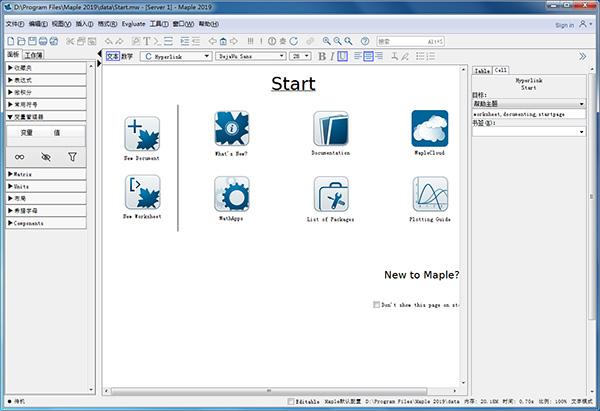Save the worksheet with the disk icon
Screen dimensions: 600x411
pyautogui.click(x=32, y=41)
